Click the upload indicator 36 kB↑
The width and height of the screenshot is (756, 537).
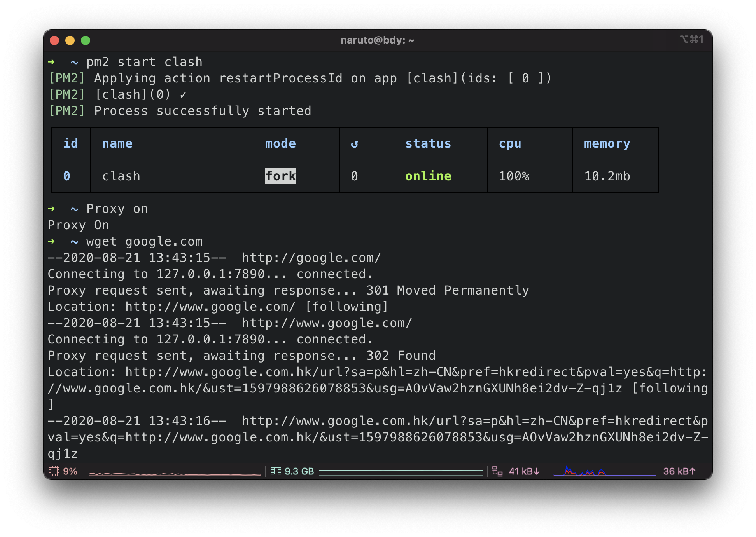pyautogui.click(x=679, y=471)
